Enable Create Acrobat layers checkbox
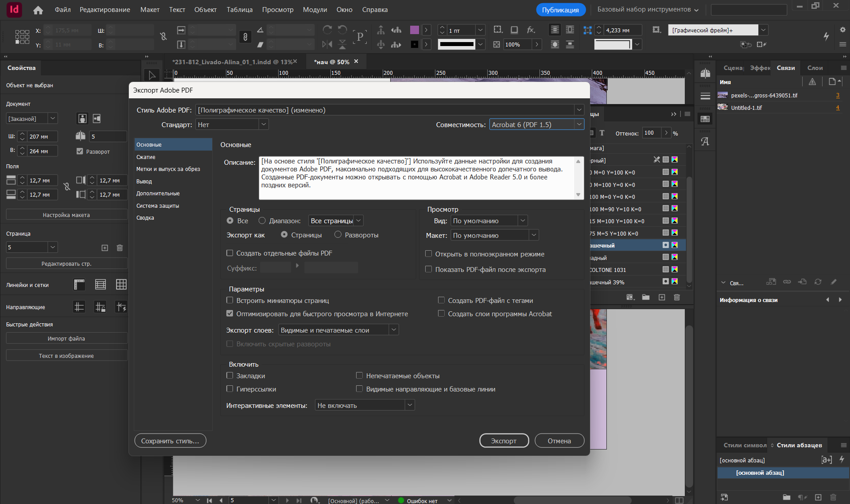 point(441,314)
